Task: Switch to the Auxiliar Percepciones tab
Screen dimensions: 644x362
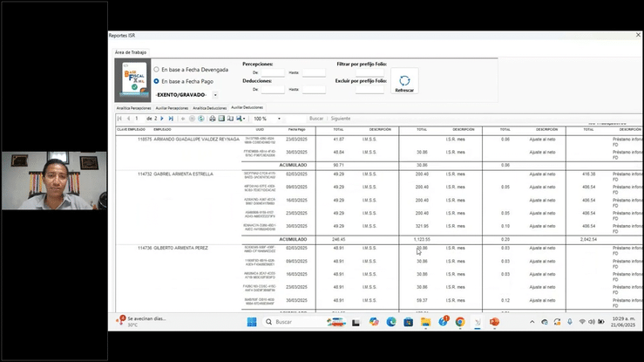Action: pos(172,108)
